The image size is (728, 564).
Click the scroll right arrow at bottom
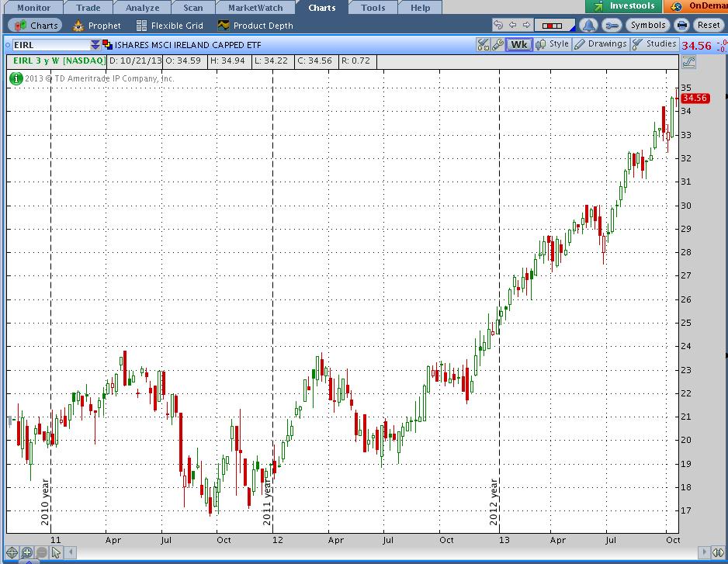(x=704, y=552)
